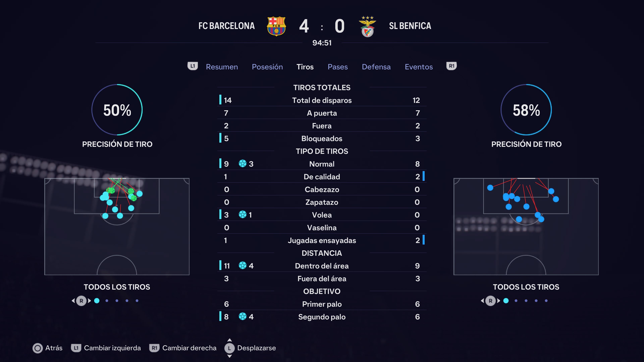Click the L1 shoulder button icon beside Resumen
This screenshot has width=644, height=362.
(193, 66)
